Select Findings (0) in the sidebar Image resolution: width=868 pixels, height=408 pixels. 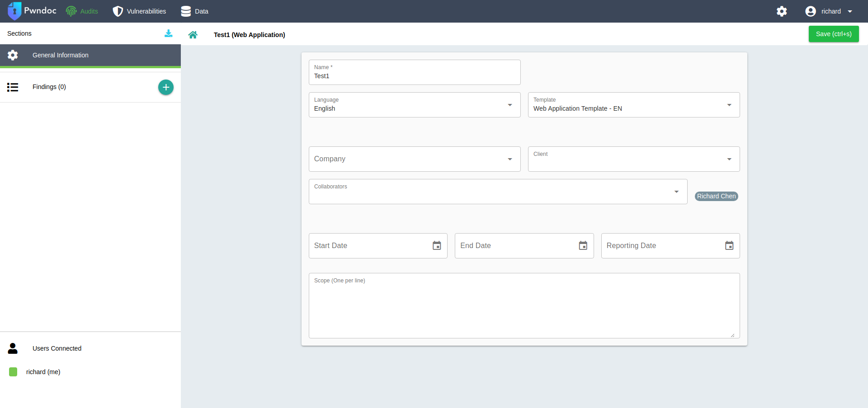click(x=49, y=87)
